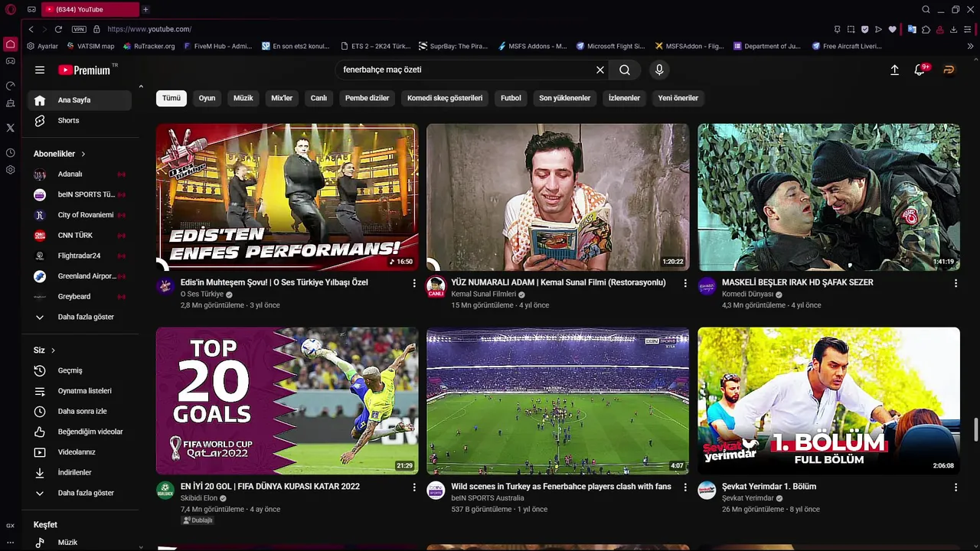980x551 pixels.
Task: Go to Ana Sayfa in sidebar
Action: [x=80, y=100]
